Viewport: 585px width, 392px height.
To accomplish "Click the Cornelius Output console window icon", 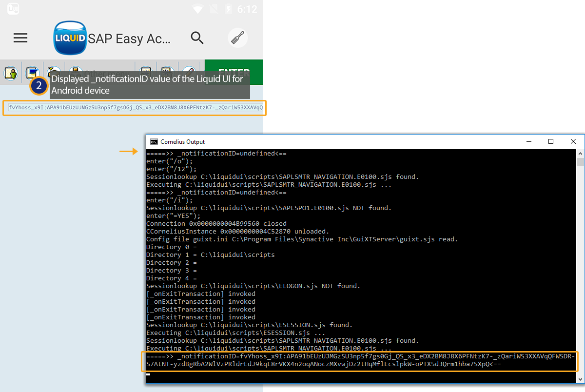I will pos(154,142).
